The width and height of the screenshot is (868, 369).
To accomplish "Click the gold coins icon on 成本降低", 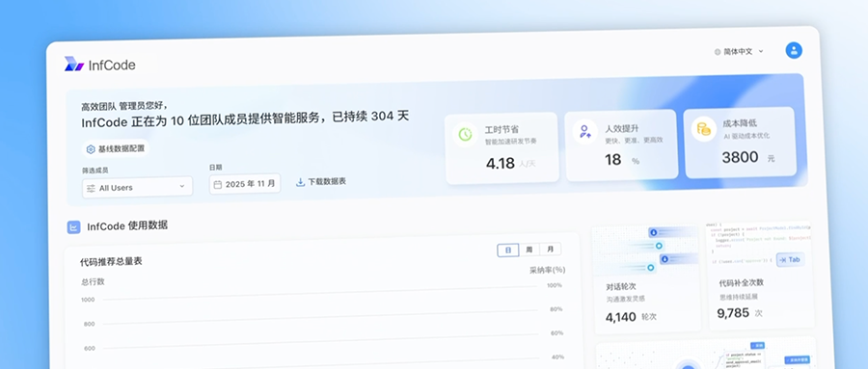I will (704, 129).
